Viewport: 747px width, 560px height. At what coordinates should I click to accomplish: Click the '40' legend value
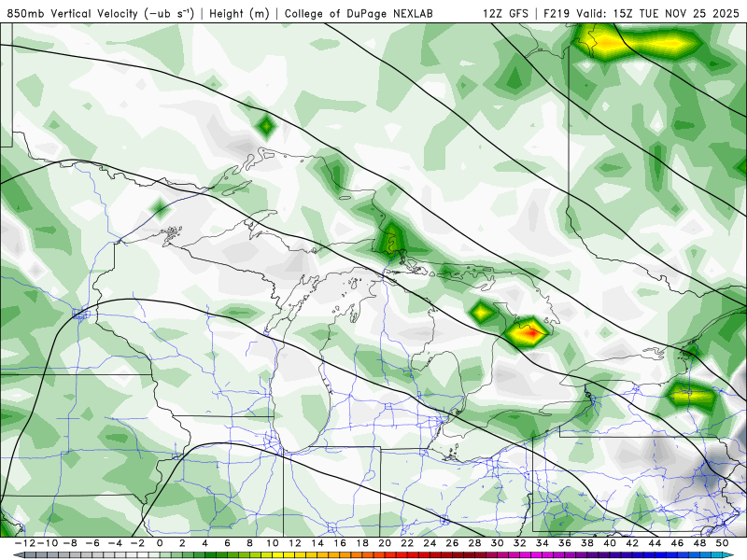(x=610, y=543)
